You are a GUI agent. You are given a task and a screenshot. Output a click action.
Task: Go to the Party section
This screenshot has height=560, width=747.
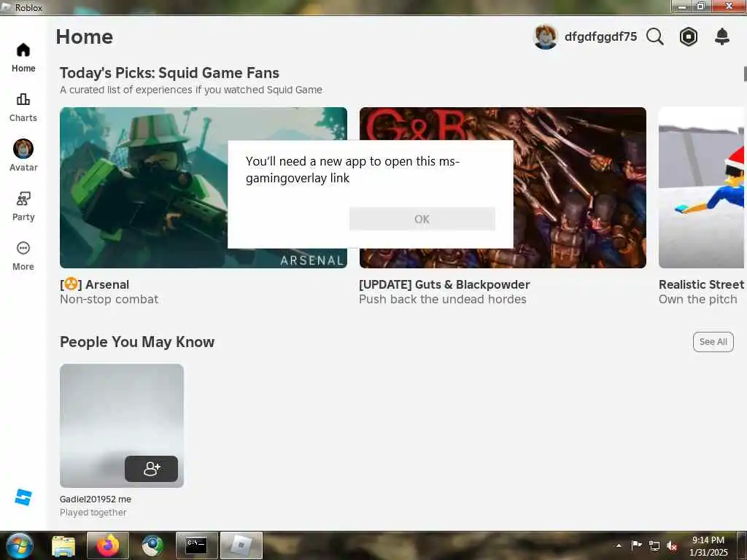23,206
